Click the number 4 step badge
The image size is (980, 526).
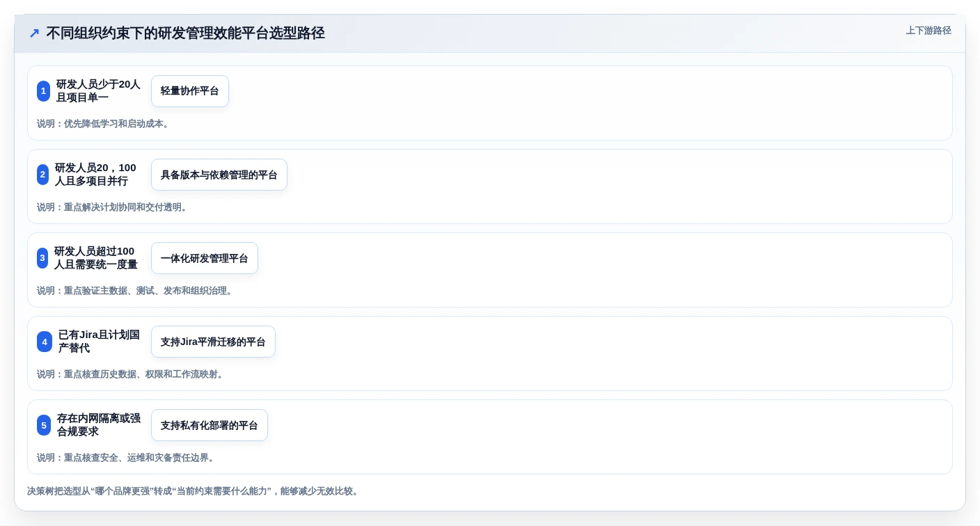click(x=45, y=342)
